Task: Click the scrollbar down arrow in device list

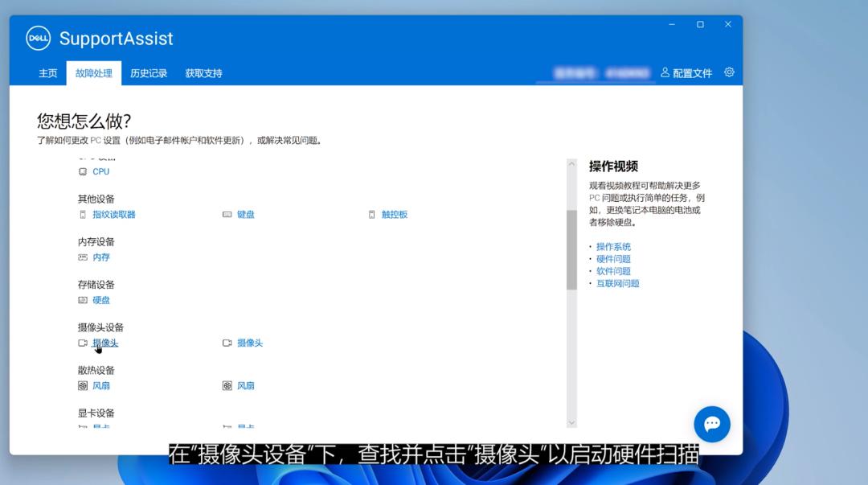Action: point(571,421)
